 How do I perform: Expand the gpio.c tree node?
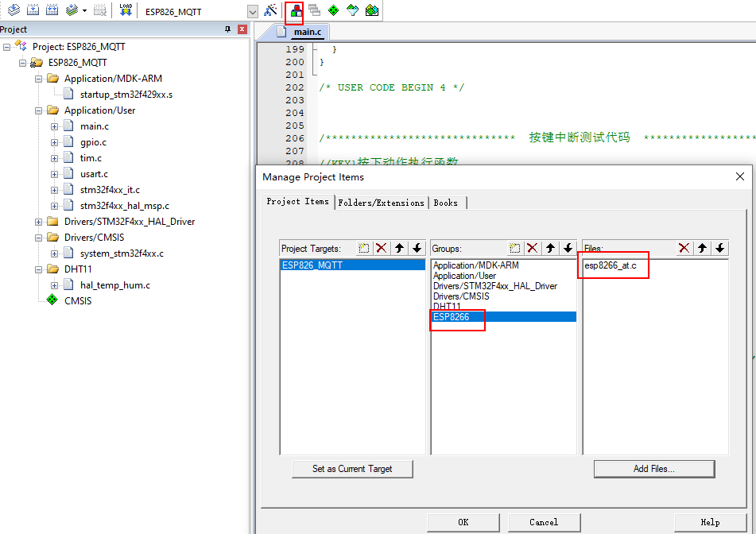[x=55, y=143]
